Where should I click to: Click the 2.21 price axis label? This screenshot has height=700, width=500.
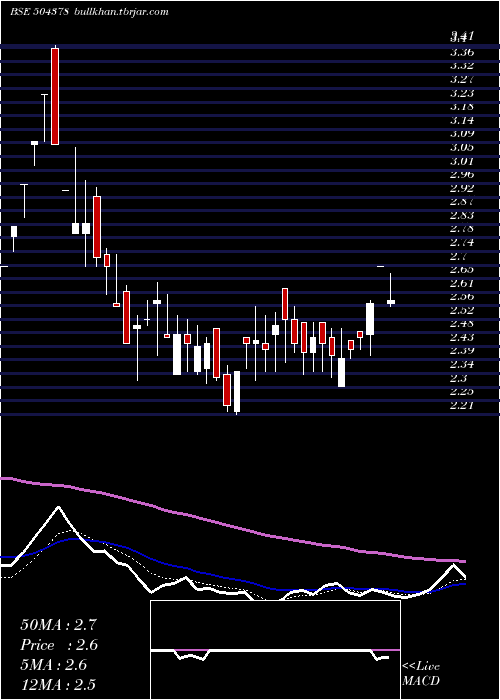point(462,405)
